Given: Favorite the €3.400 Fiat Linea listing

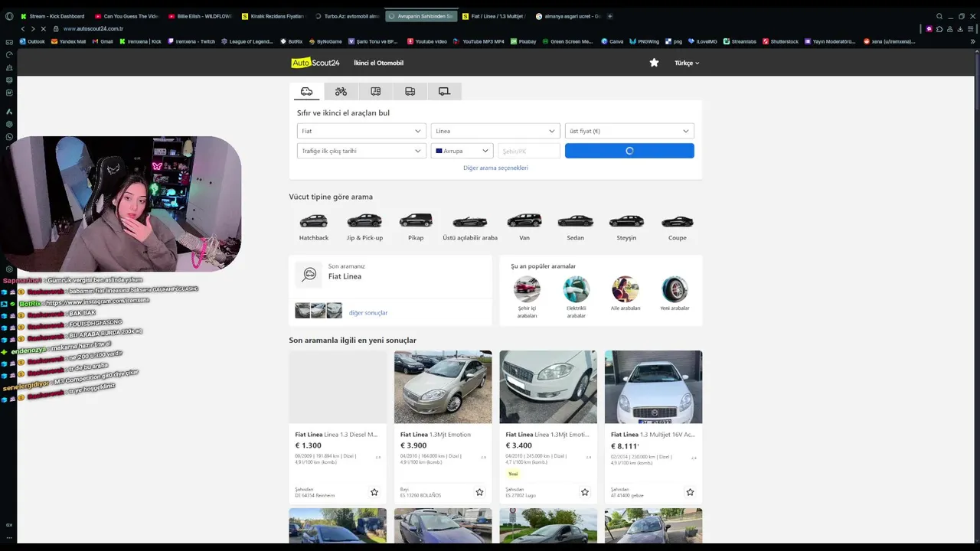Looking at the screenshot, I should point(585,492).
